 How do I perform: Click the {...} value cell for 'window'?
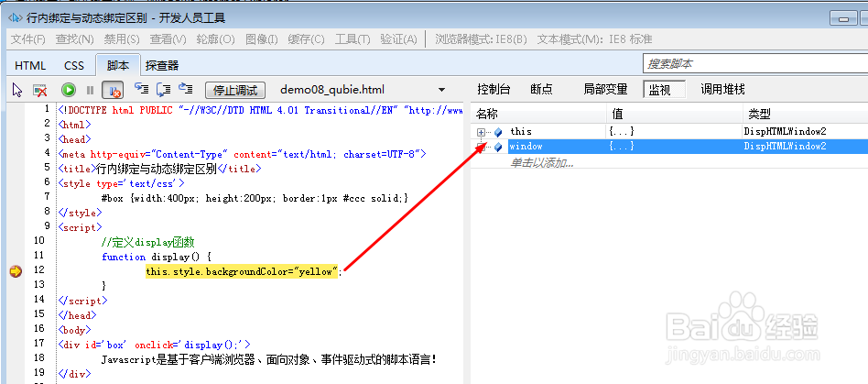coord(622,147)
